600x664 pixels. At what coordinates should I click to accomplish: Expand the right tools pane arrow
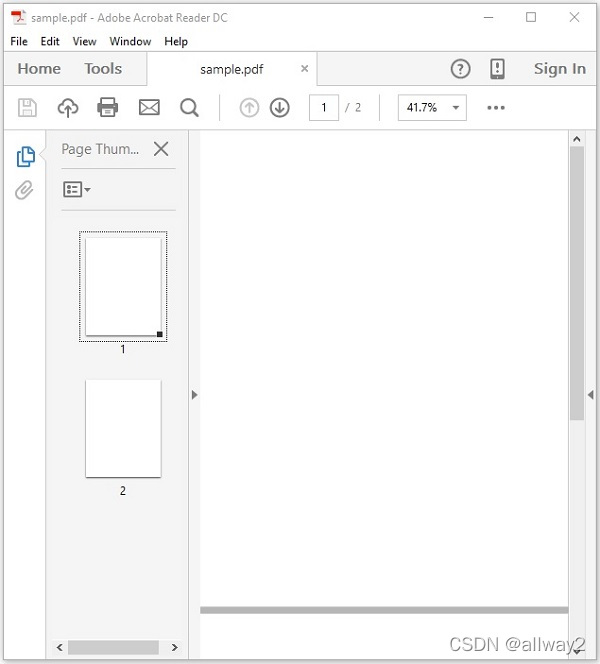[591, 395]
